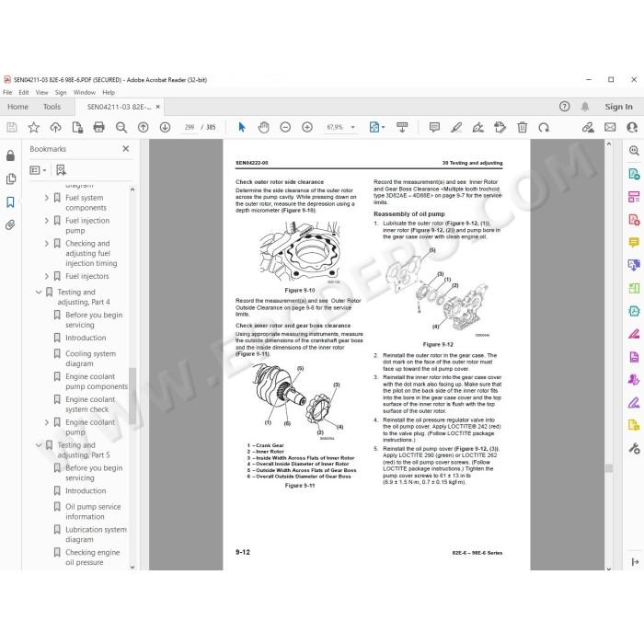Open the Comment tool in right pane

634,242
